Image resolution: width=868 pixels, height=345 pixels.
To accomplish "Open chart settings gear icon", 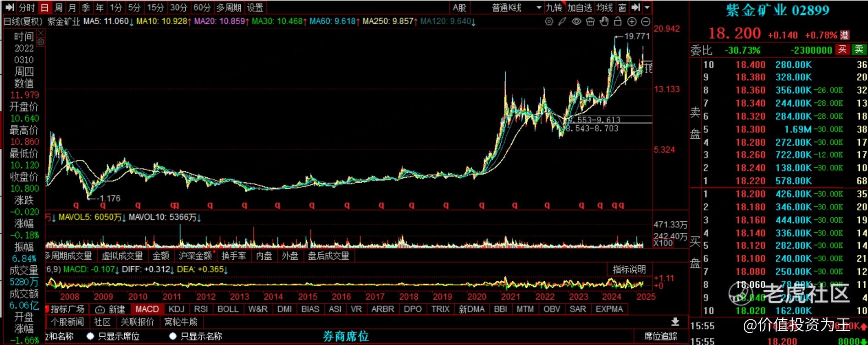I will [548, 21].
